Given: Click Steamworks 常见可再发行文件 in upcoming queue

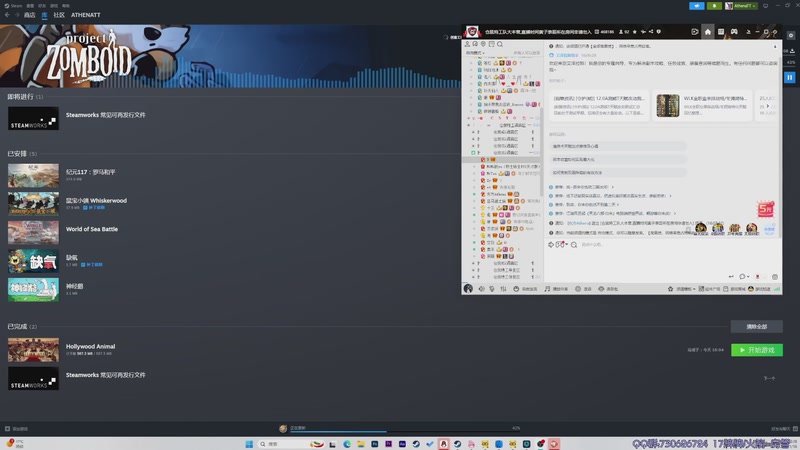Looking at the screenshot, I should [x=105, y=115].
